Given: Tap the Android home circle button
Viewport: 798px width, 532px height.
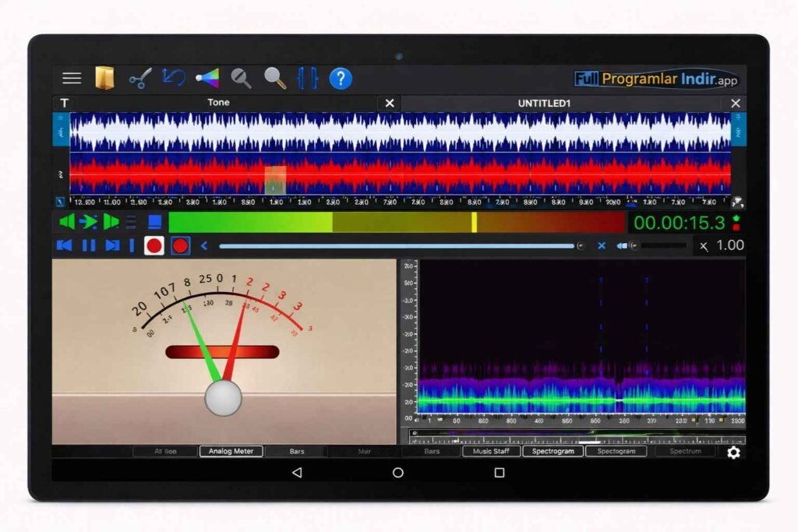Looking at the screenshot, I should [x=398, y=473].
